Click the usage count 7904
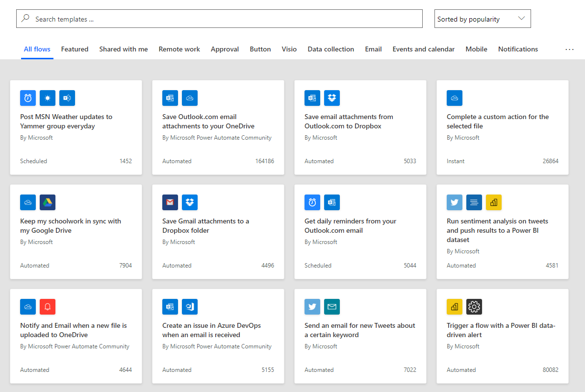585x392 pixels. tap(126, 266)
